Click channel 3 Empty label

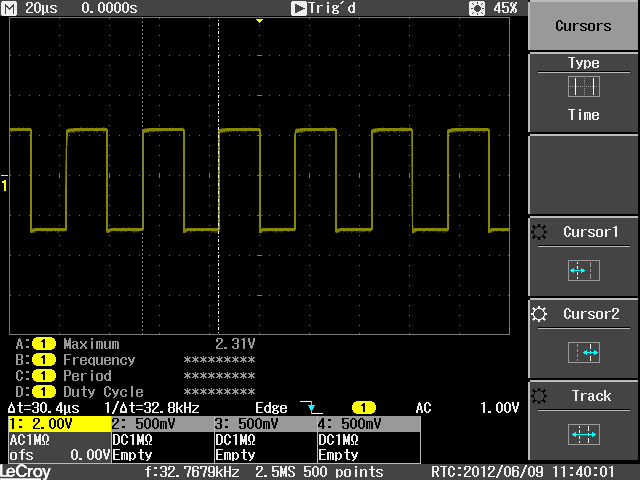[x=235, y=455]
